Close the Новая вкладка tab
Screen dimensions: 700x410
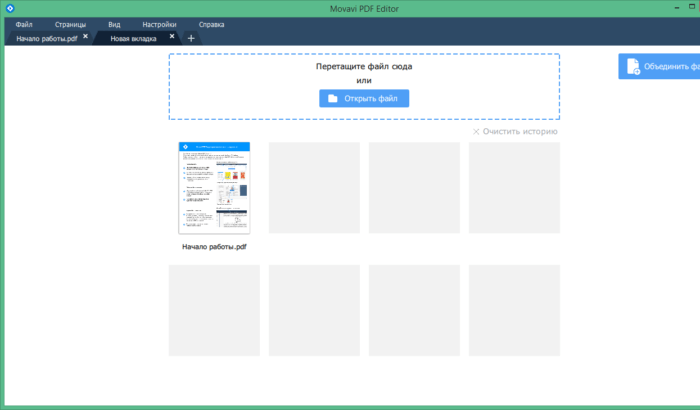(172, 36)
